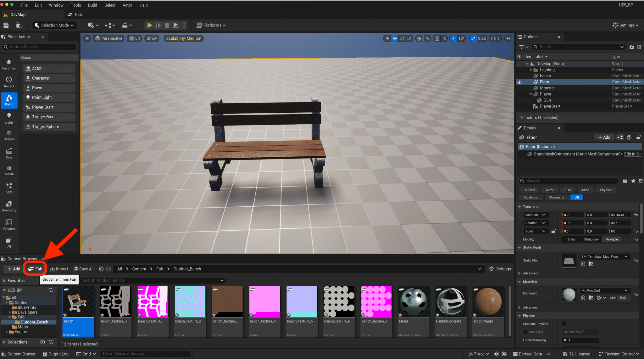Open the SM_Template_Map_Floor mesh dropdown
The width and height of the screenshot is (644, 359).
(x=604, y=256)
